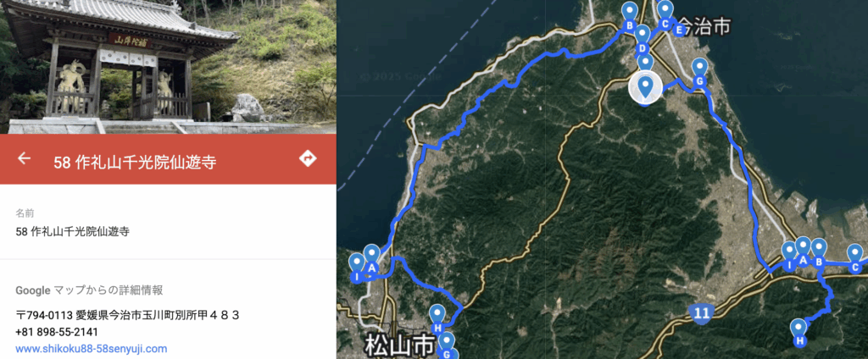
Task: Click the 今治市 city label
Action: pyautogui.click(x=704, y=26)
